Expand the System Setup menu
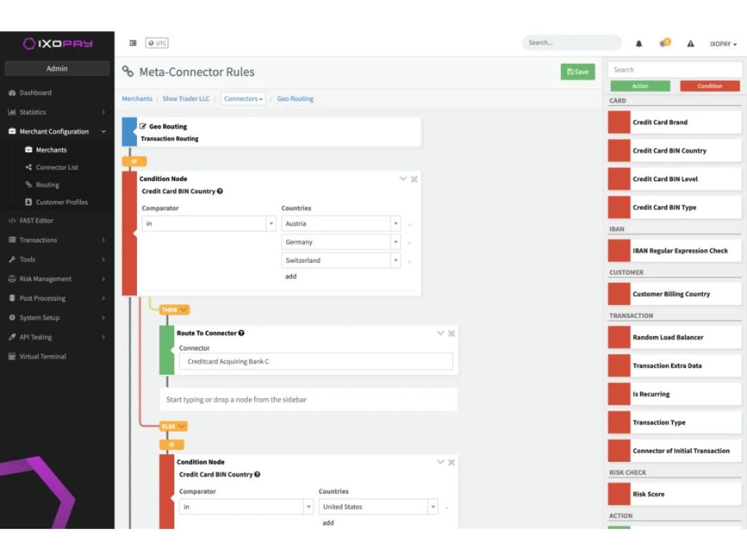Image resolution: width=747 pixels, height=560 pixels. (x=57, y=317)
